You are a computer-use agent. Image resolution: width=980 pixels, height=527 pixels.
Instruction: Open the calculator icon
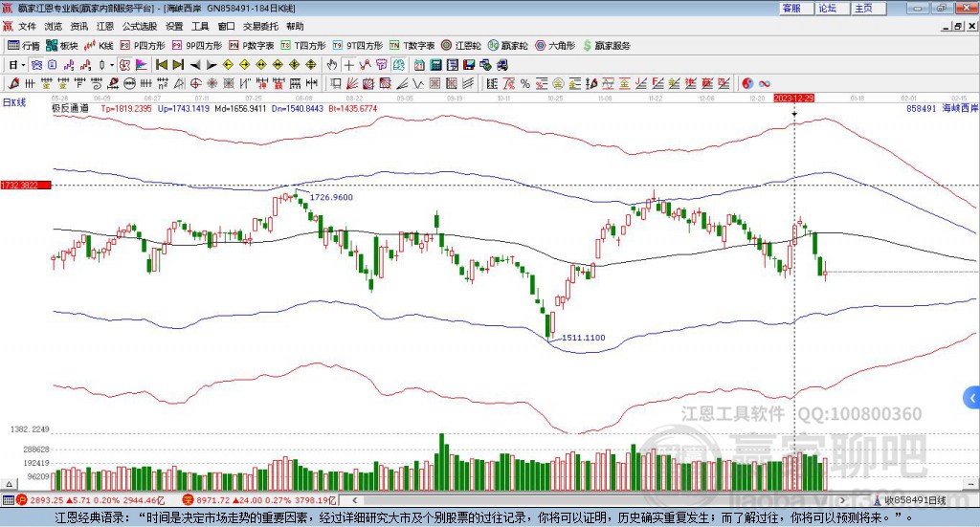tap(436, 65)
